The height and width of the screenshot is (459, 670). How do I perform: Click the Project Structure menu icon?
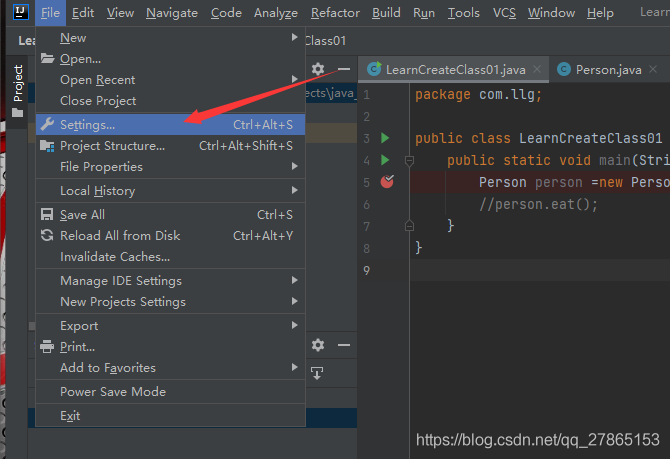point(46,146)
